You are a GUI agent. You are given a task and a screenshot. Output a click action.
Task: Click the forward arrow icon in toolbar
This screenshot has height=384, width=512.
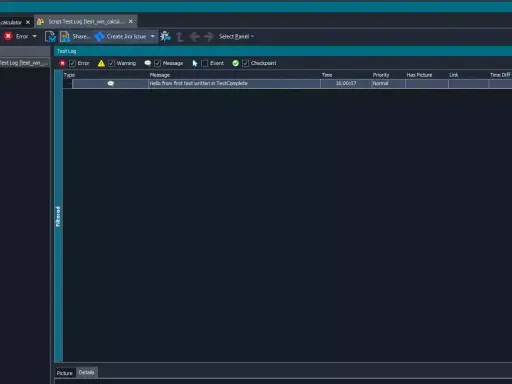coord(209,37)
